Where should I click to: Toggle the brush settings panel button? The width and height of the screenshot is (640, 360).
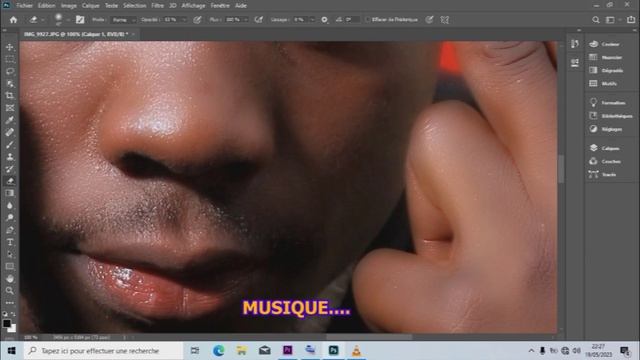[80, 20]
